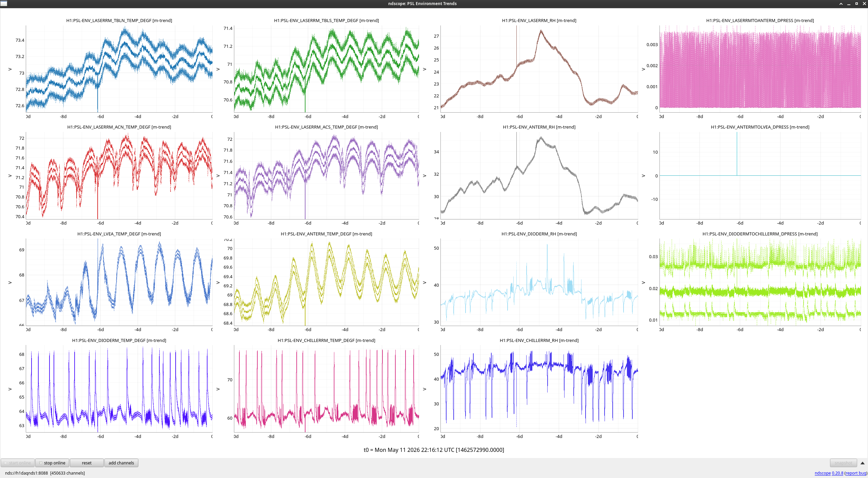Select the LASERRM_TBLN_TEMP_DEGF plot title
Image resolution: width=868 pixels, height=478 pixels.
pos(119,20)
